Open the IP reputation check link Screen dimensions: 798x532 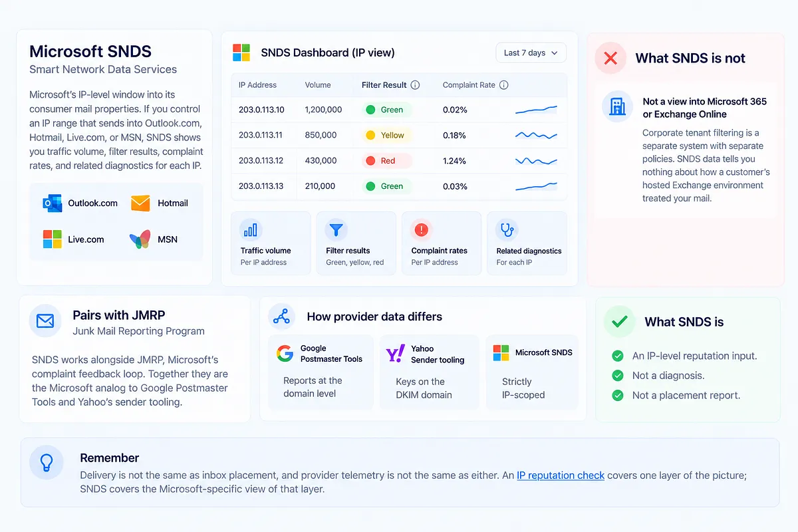561,475
